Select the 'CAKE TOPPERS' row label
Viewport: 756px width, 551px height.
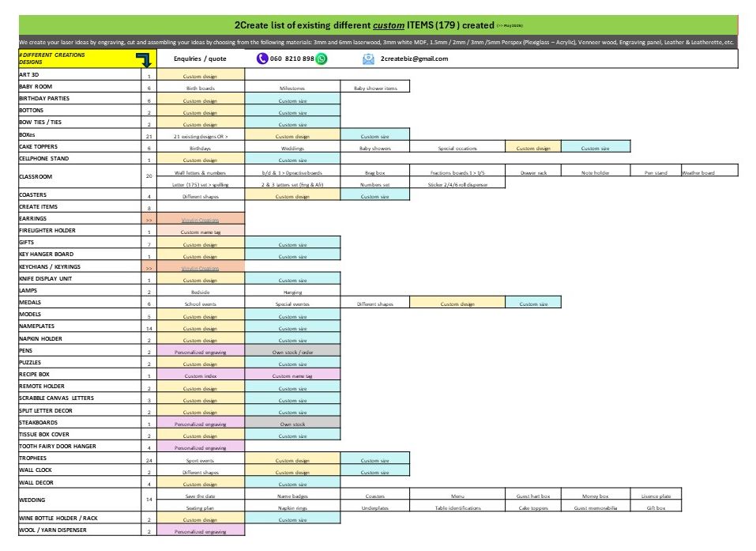[80, 147]
